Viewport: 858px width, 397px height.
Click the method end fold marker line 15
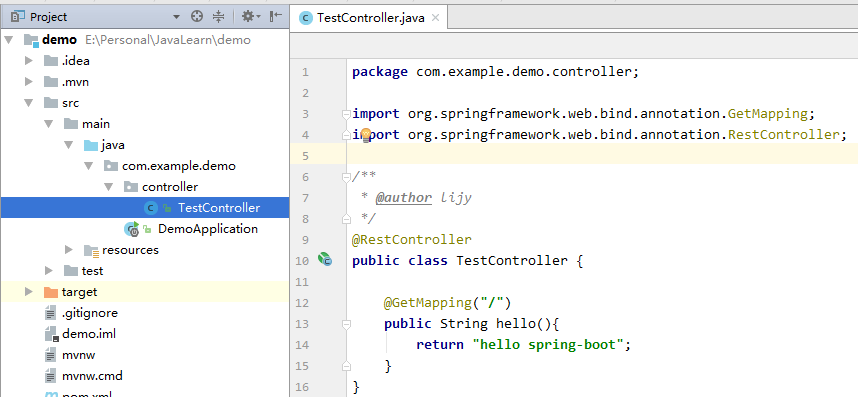click(346, 366)
